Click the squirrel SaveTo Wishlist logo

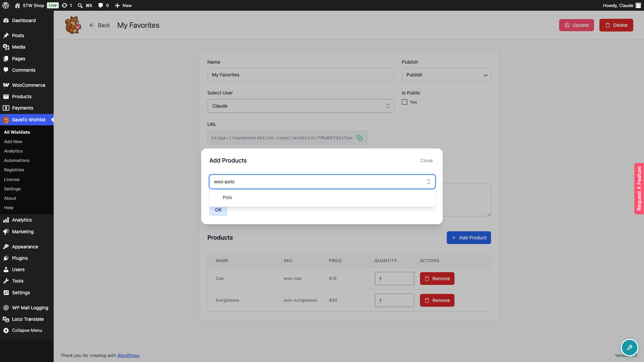pyautogui.click(x=73, y=25)
